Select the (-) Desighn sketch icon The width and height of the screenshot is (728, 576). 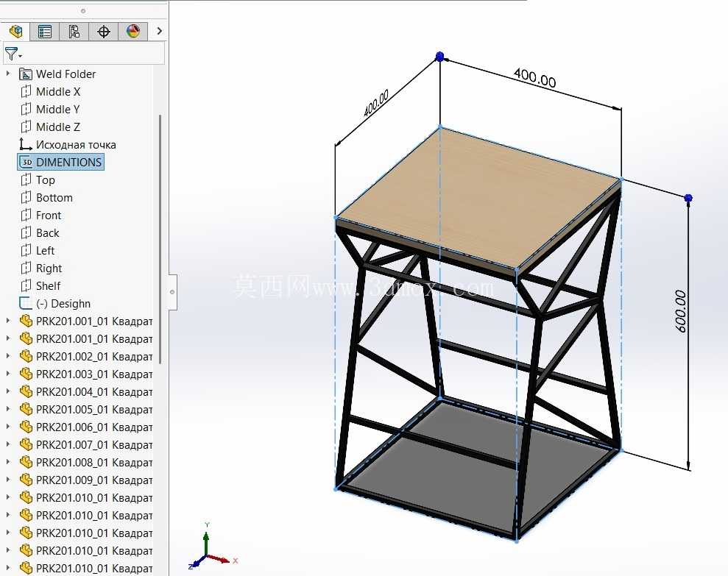(26, 303)
